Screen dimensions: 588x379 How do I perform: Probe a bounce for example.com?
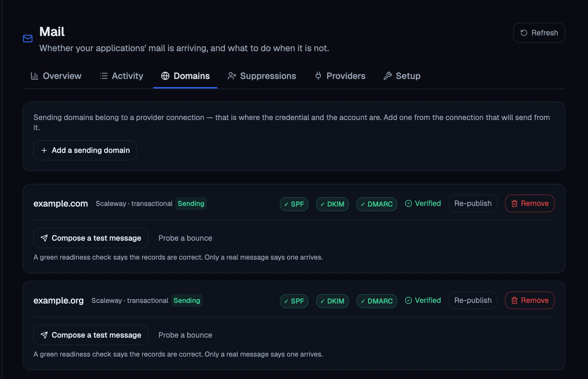pyautogui.click(x=185, y=238)
